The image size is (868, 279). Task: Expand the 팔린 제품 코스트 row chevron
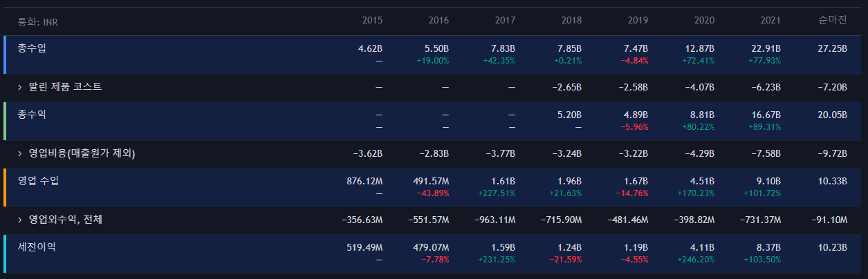click(x=20, y=87)
